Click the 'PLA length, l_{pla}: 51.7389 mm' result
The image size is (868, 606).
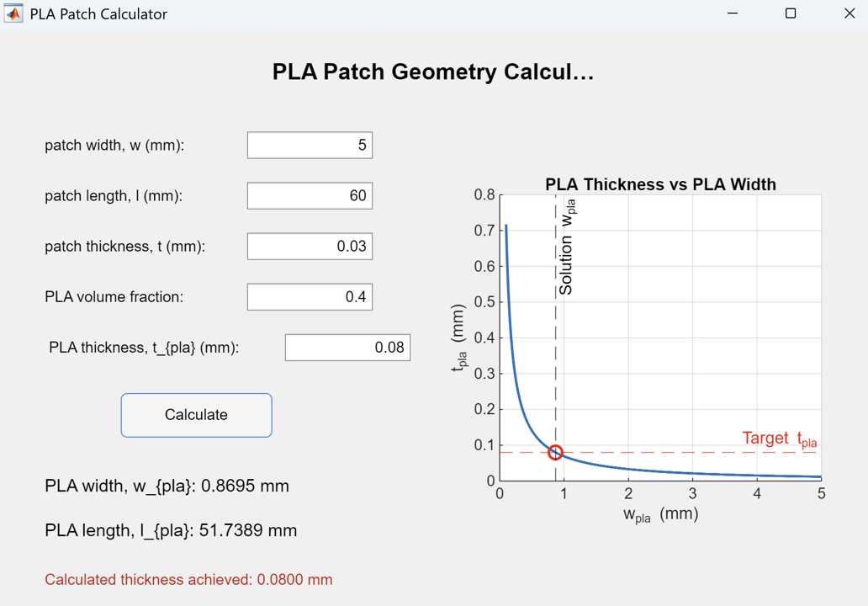[x=171, y=530]
